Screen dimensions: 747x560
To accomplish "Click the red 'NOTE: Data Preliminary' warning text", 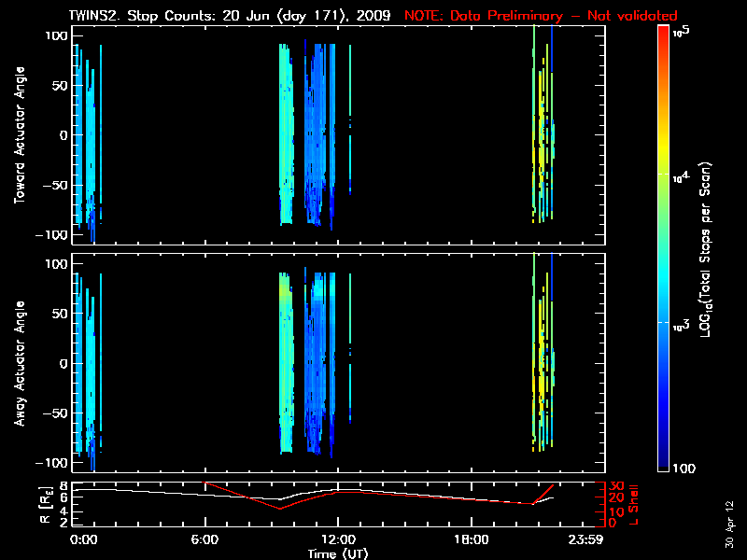I will point(541,16).
